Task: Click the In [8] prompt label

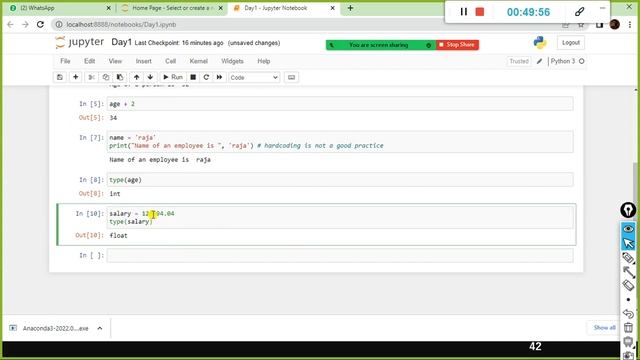Action: click(91, 180)
